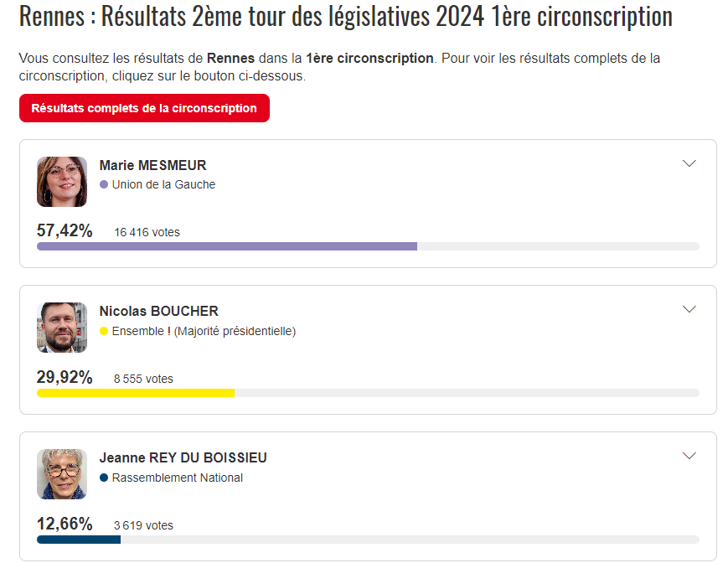728x563 pixels.
Task: Click Marie MESMEUR portrait photo
Action: coord(62,182)
